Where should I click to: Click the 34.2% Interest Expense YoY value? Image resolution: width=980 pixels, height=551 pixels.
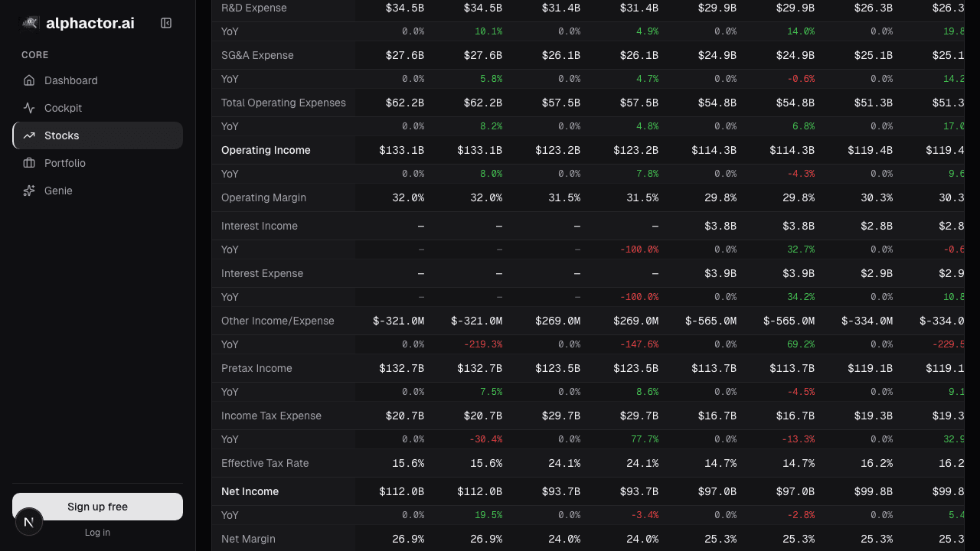pos(801,297)
